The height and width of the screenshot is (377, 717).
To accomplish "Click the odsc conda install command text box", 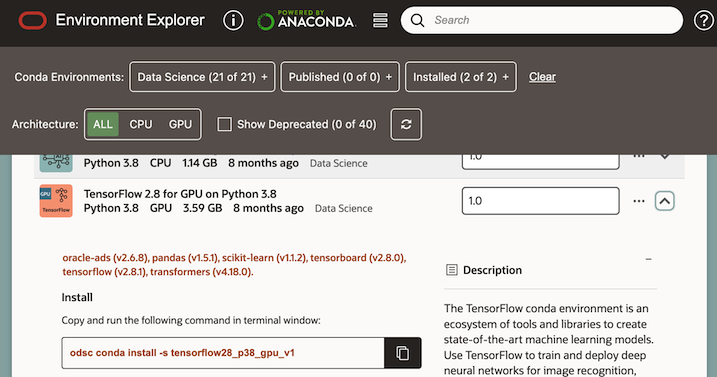I will click(223, 353).
